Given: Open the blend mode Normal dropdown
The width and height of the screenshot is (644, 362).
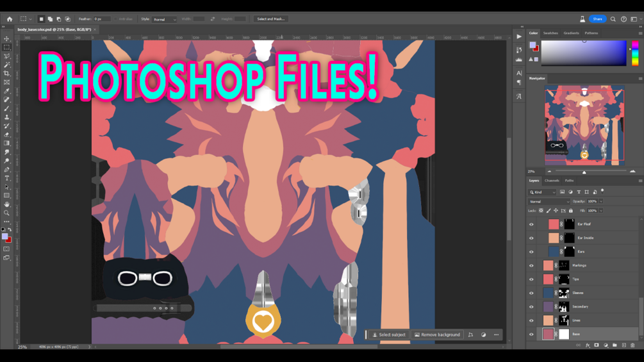Looking at the screenshot, I should [549, 202].
